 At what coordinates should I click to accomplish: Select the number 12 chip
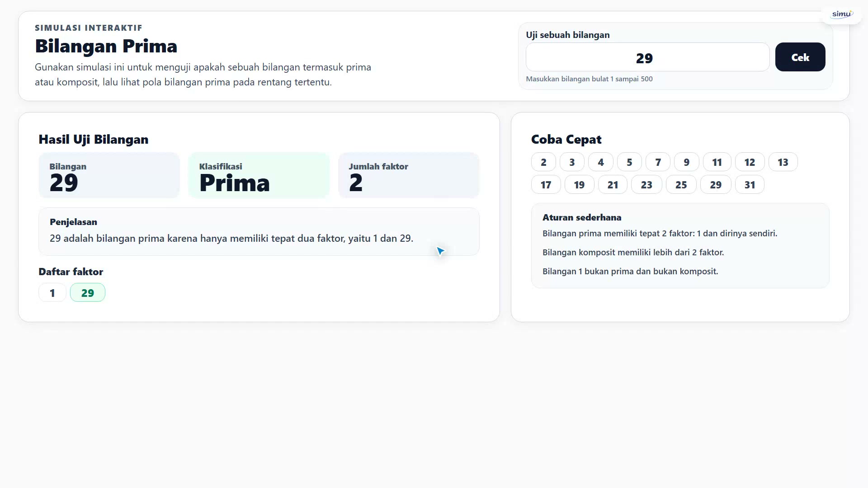pyautogui.click(x=750, y=162)
